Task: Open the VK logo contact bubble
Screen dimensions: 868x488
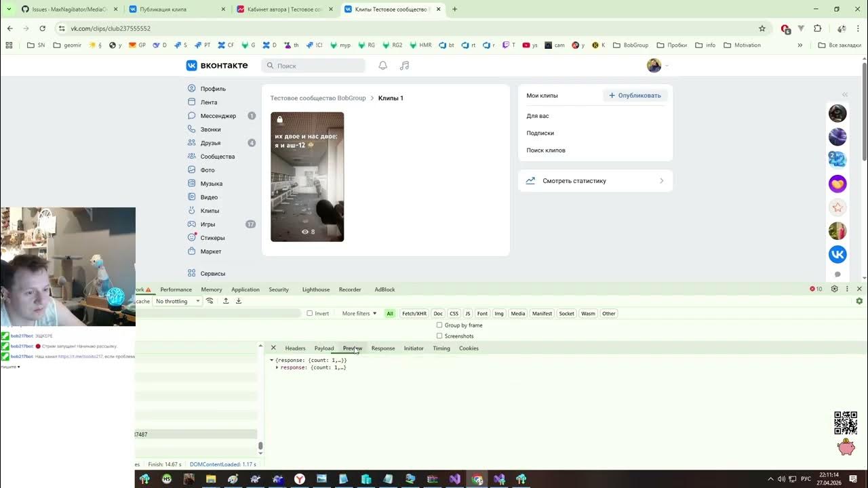Action: point(837,254)
